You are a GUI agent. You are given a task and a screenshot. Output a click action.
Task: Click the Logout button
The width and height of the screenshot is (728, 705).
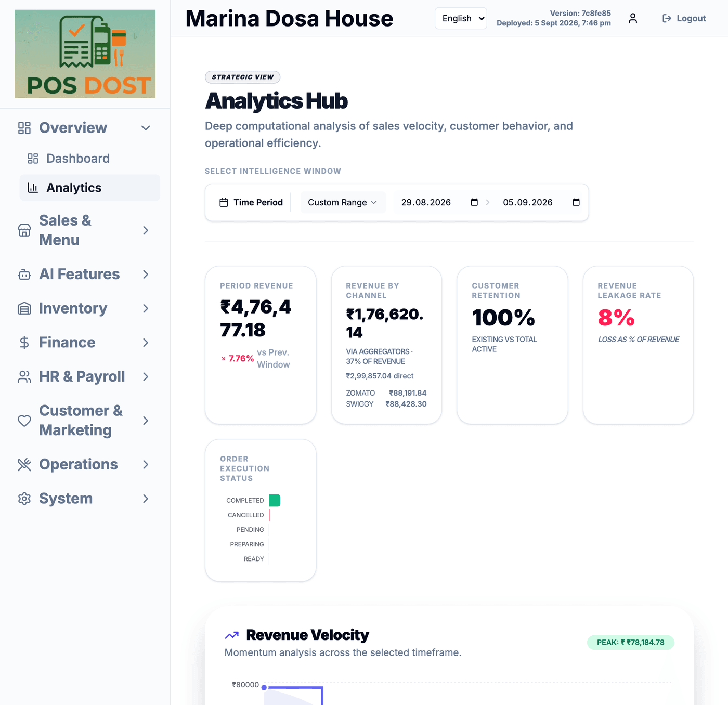(684, 18)
